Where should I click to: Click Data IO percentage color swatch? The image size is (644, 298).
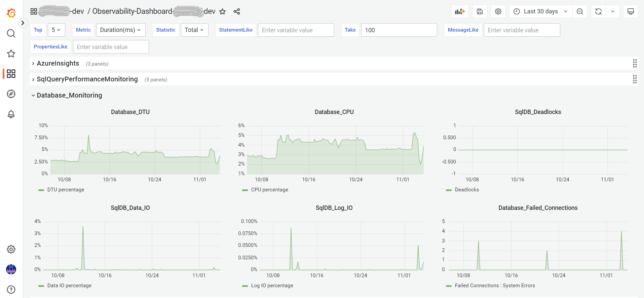[41, 286]
